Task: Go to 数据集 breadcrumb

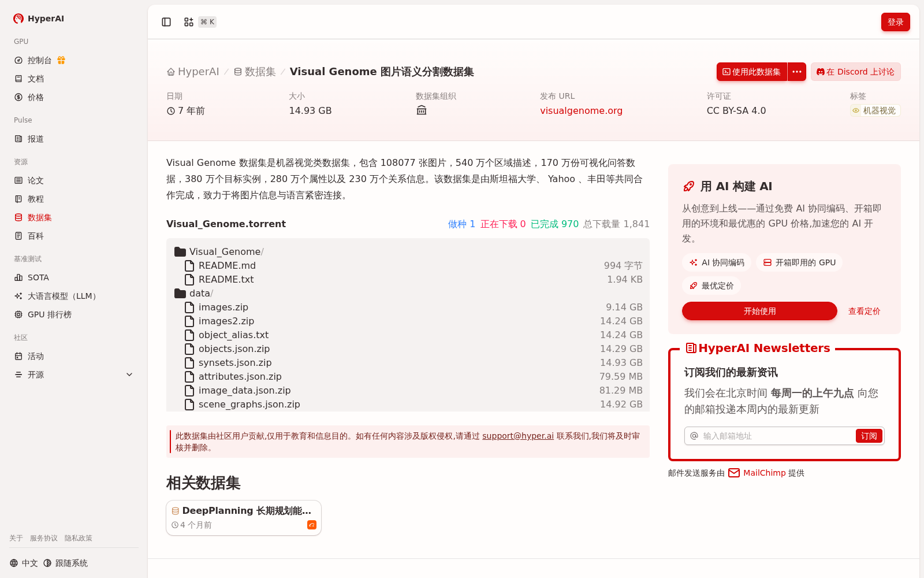Action: pos(255,72)
